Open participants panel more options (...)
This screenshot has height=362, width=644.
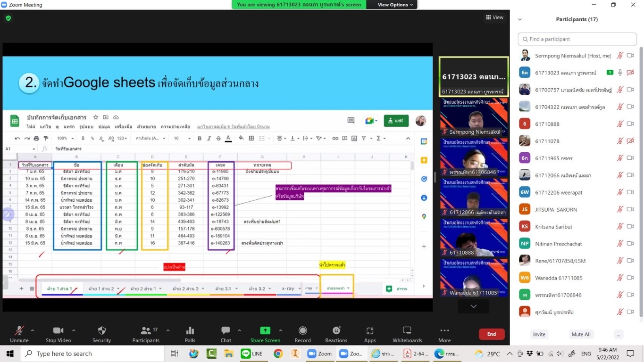point(618,334)
